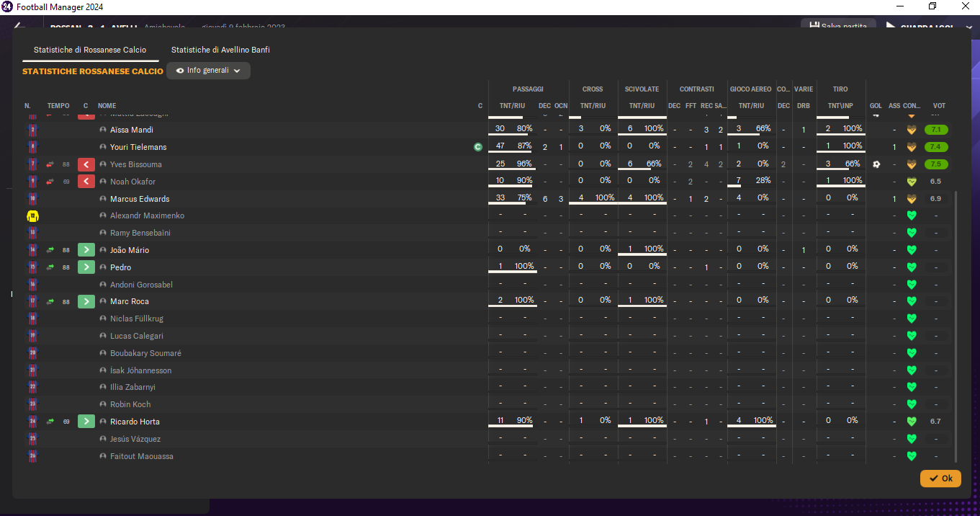Sort by GOL column header
The image size is (980, 516).
pyautogui.click(x=876, y=106)
